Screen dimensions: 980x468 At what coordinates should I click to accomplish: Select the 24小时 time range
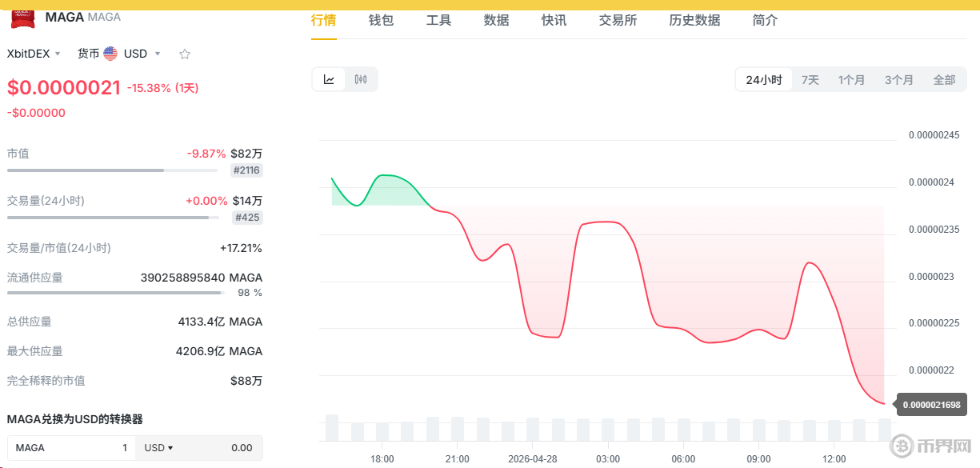click(764, 80)
